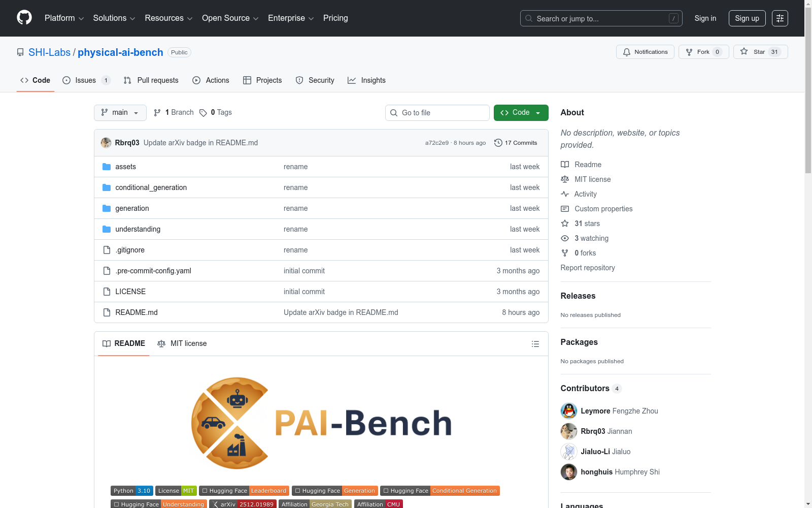
Task: Click the Notifications button
Action: point(645,52)
